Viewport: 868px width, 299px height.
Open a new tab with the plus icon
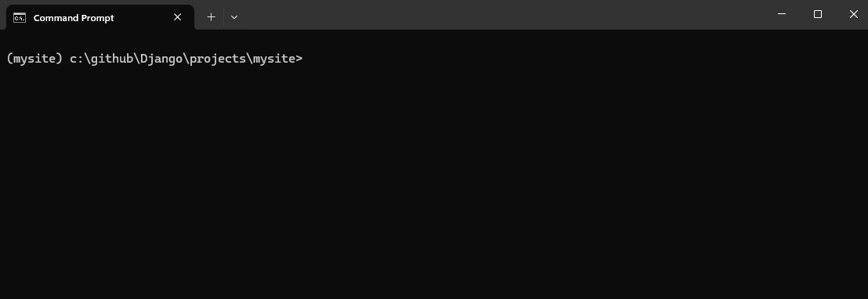[x=211, y=17]
